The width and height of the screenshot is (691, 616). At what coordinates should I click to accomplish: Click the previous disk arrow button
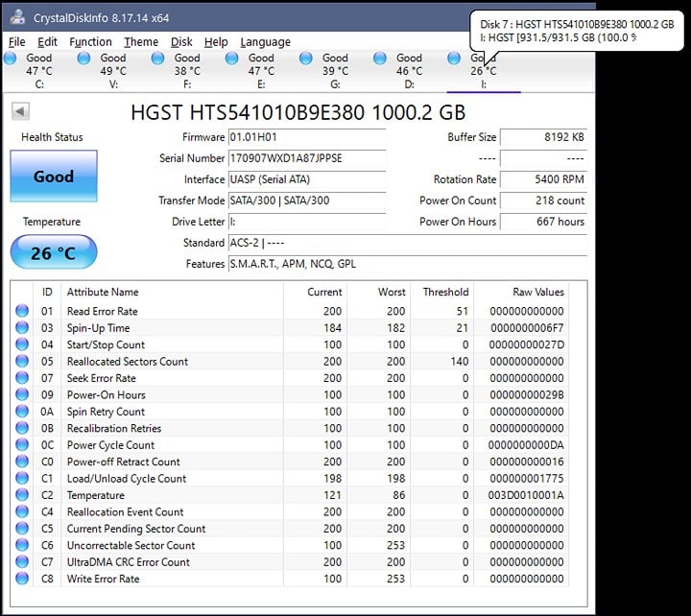(x=20, y=111)
